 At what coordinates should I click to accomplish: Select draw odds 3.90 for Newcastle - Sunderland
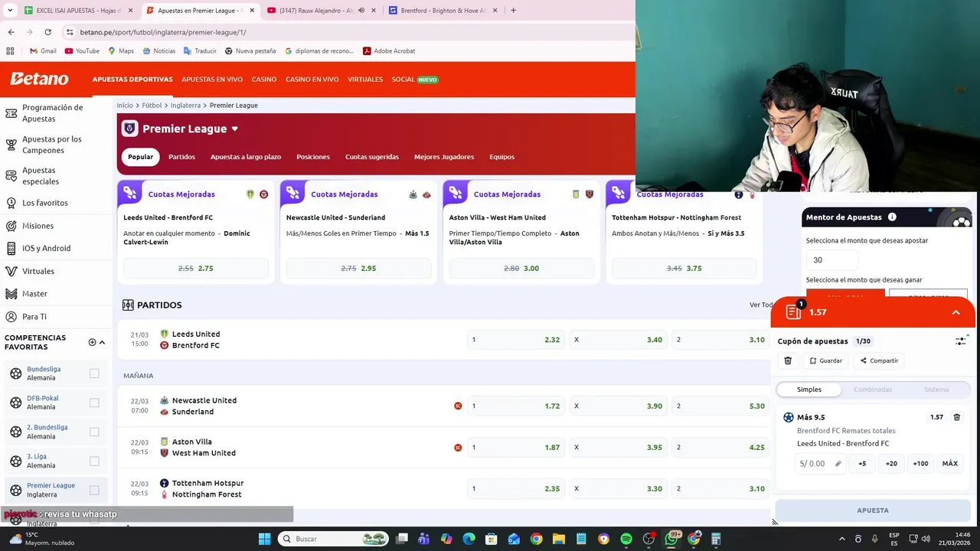[619, 406]
